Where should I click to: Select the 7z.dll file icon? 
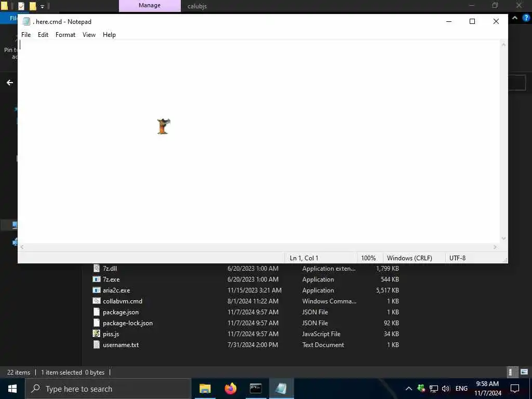(x=97, y=269)
